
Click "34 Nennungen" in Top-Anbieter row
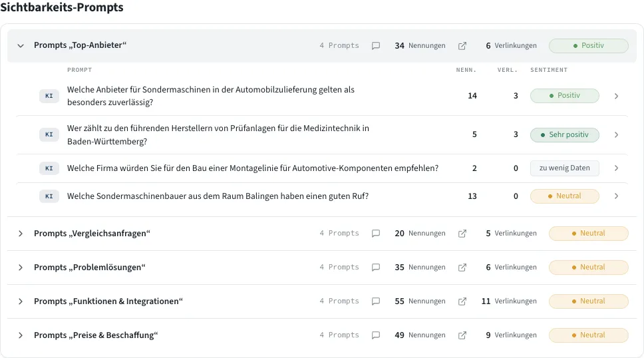pyautogui.click(x=420, y=46)
